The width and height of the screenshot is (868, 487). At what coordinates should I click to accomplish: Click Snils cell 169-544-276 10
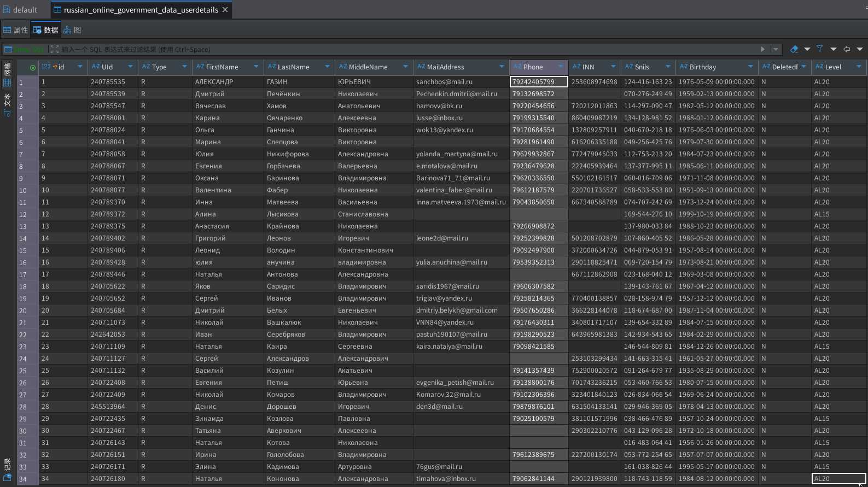tap(648, 214)
